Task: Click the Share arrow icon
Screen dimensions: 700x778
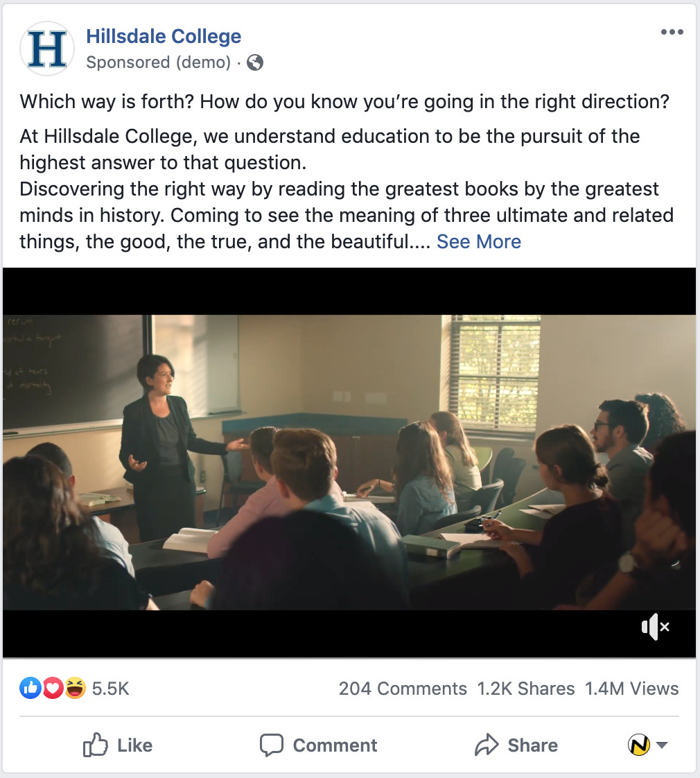Action: (x=487, y=745)
